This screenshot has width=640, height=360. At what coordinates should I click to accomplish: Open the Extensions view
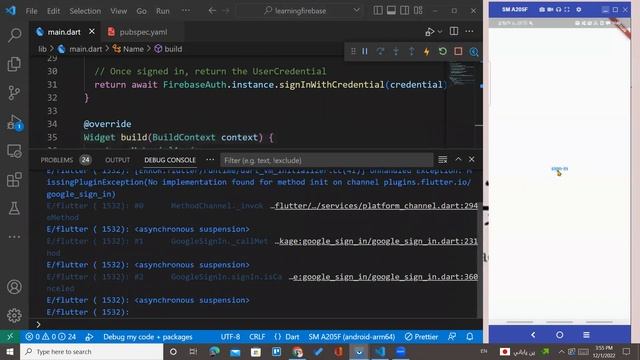14,180
